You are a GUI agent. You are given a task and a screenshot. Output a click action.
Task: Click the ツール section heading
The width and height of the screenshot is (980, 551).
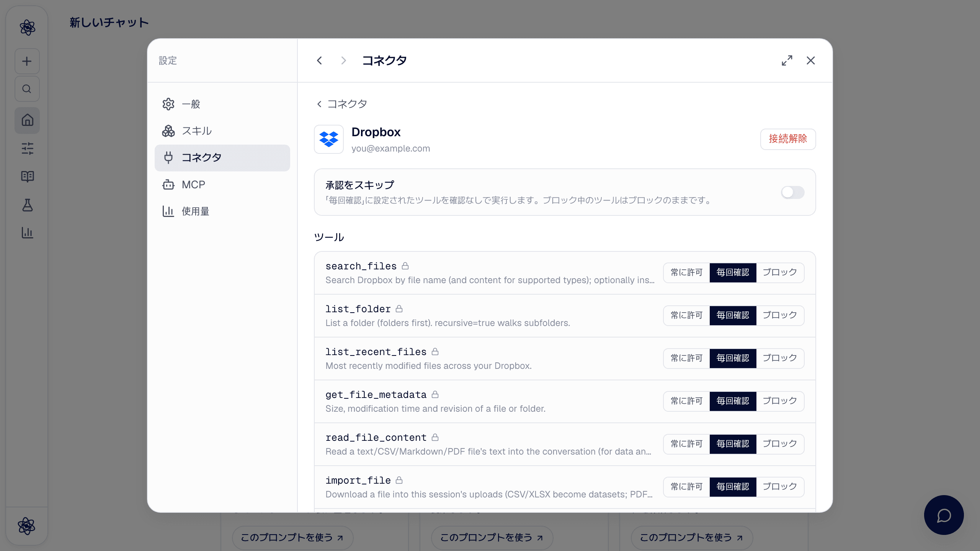coord(329,237)
